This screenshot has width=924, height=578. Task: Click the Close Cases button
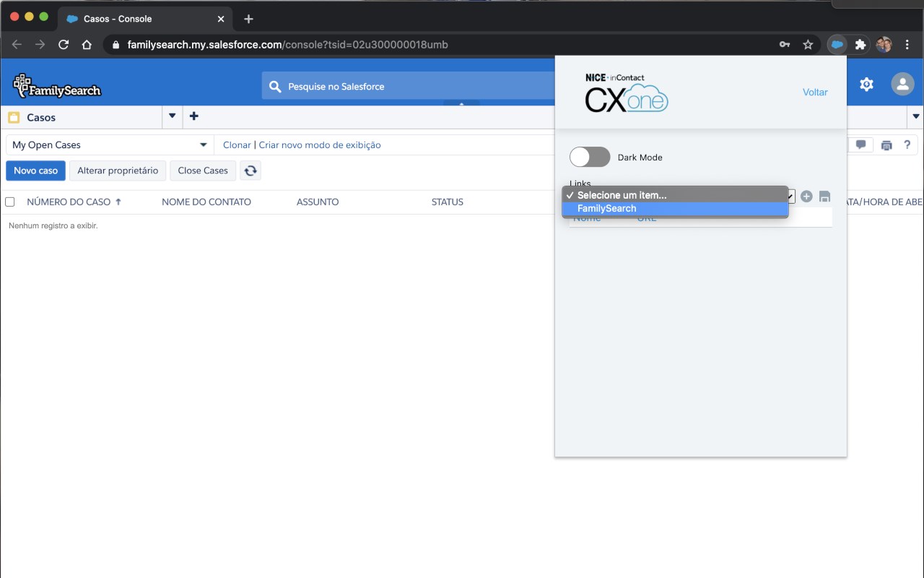[203, 171]
